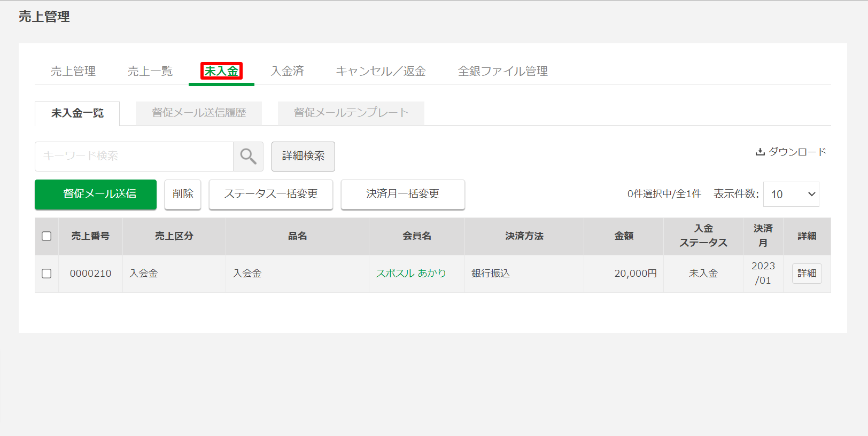Click the 20,000円 amount cell
Screen dimensions: 868x436
624,274
